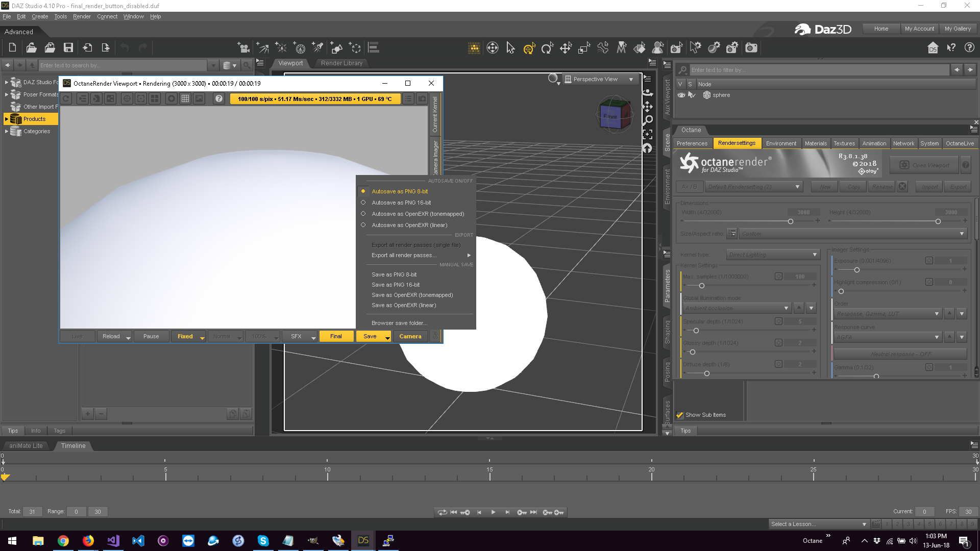
Task: Click the Max. samples slider handle
Action: tap(702, 286)
